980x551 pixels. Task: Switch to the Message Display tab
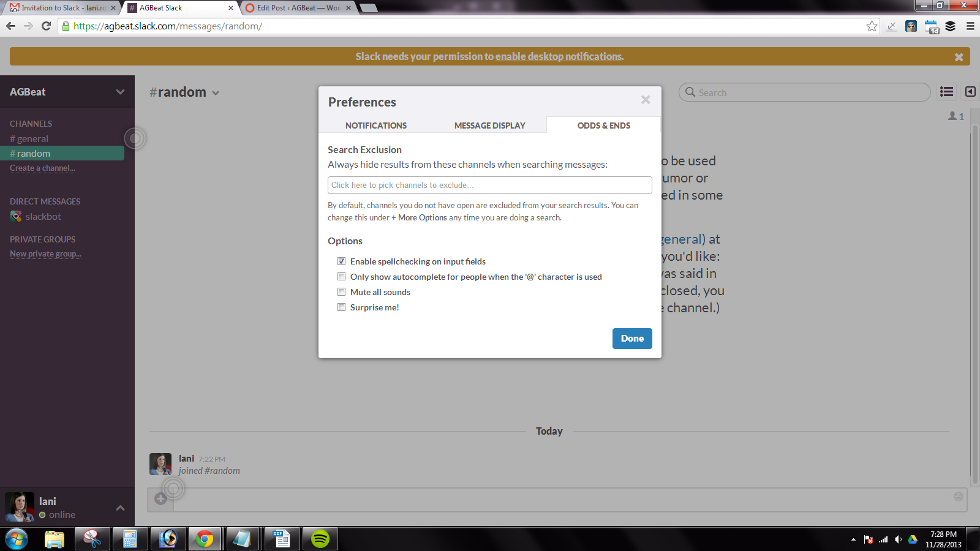(489, 126)
